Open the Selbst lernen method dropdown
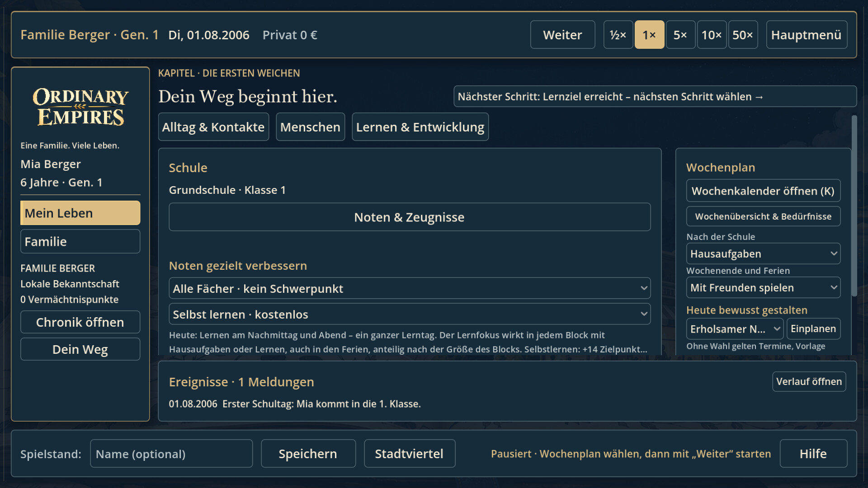868x488 pixels. [410, 314]
